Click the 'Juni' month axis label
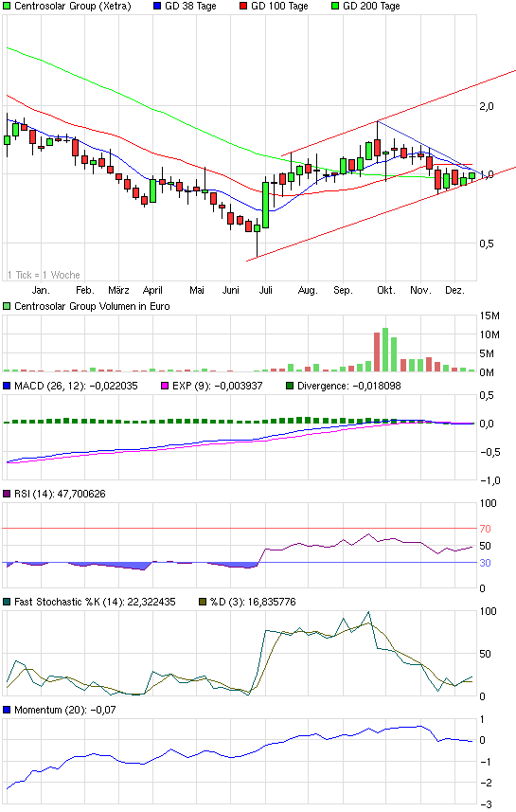This screenshot has height=812, width=516. (231, 290)
